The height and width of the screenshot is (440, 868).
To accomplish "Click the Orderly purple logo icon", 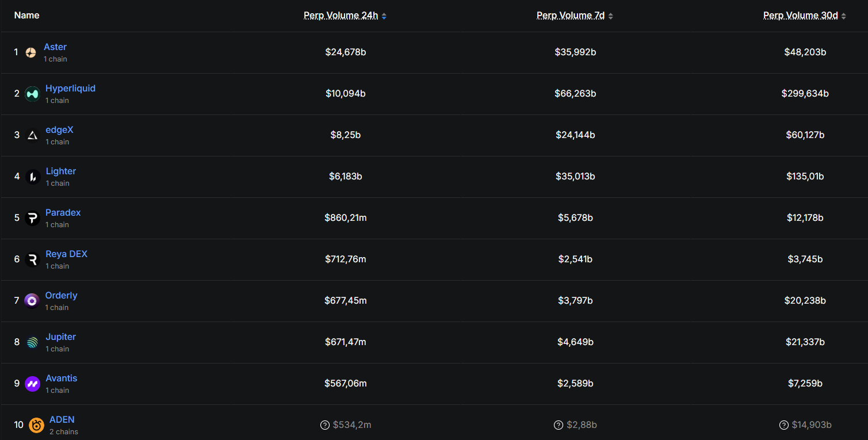I will point(32,301).
